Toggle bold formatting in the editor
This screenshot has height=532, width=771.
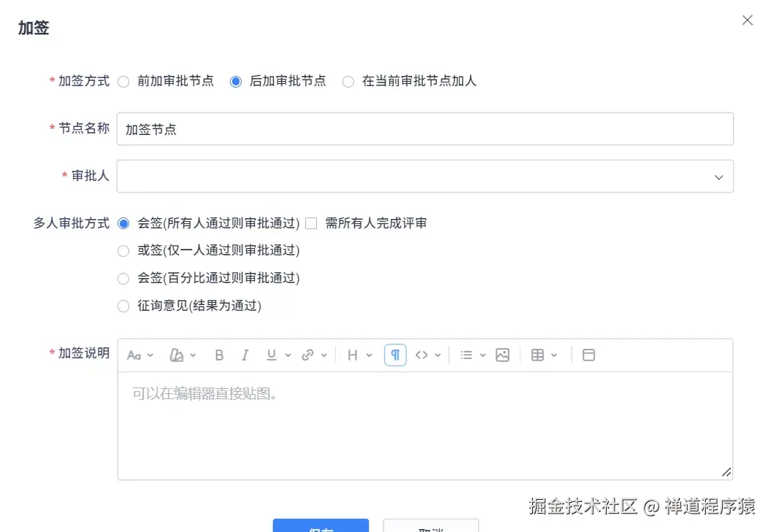(218, 355)
